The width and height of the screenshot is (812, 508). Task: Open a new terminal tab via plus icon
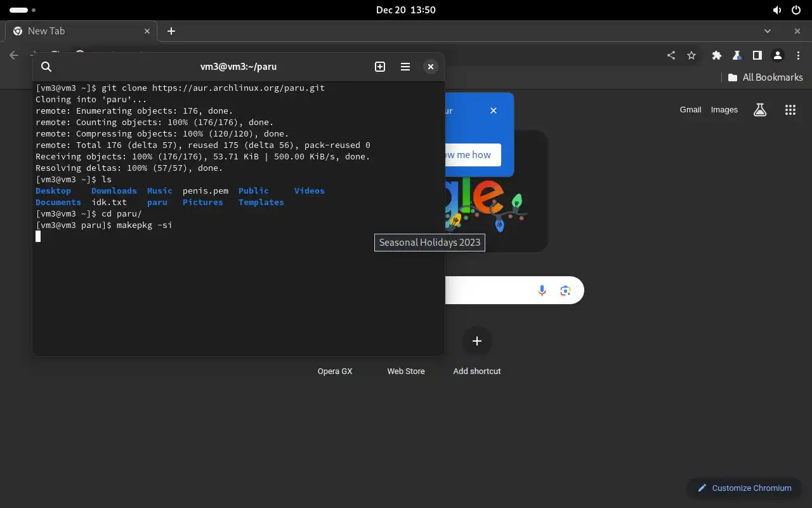tap(380, 67)
